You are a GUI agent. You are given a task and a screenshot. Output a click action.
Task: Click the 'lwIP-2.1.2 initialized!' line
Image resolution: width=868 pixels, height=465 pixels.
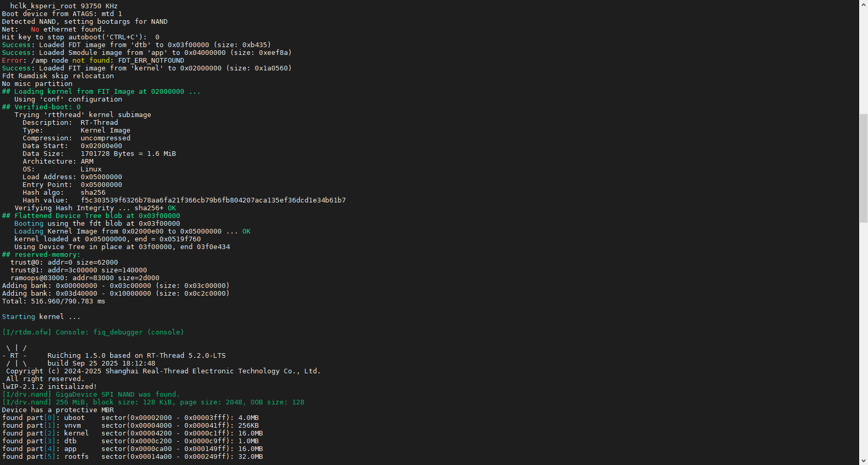pos(49,387)
